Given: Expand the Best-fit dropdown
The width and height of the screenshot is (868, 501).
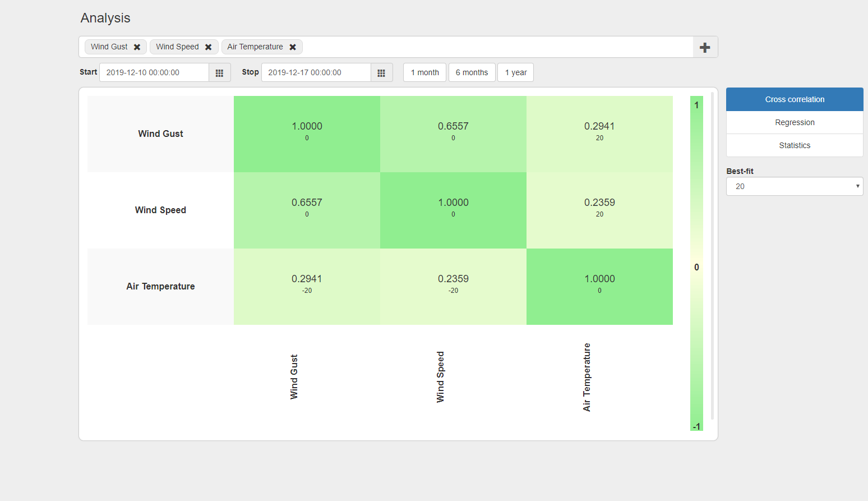Looking at the screenshot, I should [x=795, y=186].
